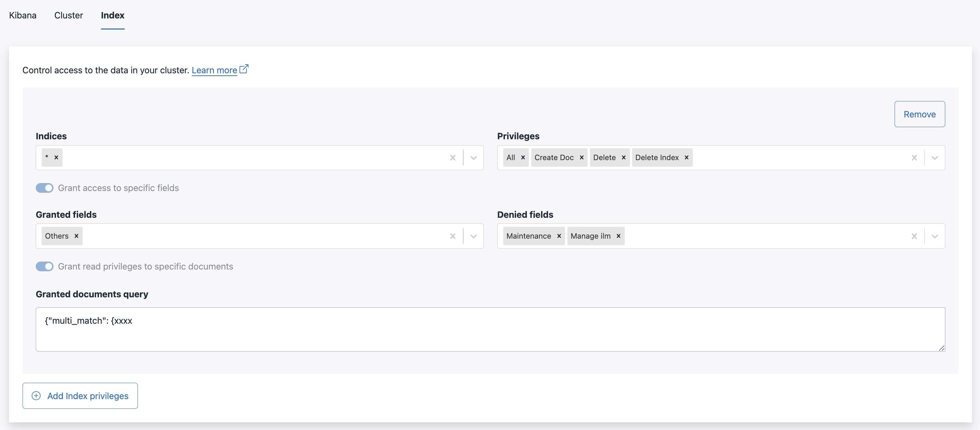The width and height of the screenshot is (980, 430).
Task: Open the Indices dropdown
Action: pyautogui.click(x=473, y=158)
